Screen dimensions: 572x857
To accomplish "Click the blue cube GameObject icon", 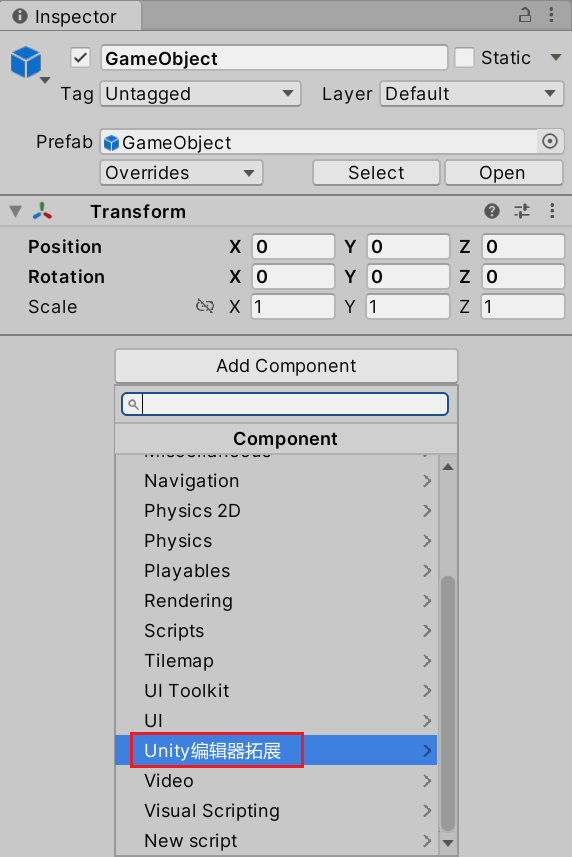I will tap(26, 62).
